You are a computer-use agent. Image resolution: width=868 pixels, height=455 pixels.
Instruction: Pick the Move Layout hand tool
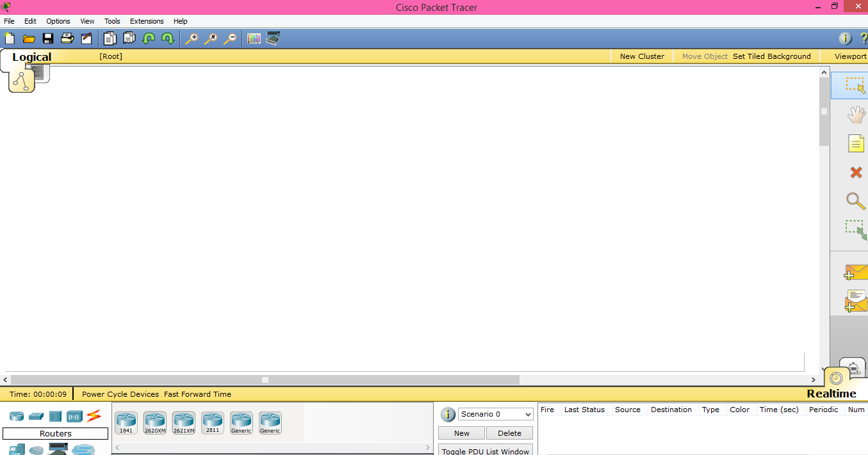(x=856, y=115)
